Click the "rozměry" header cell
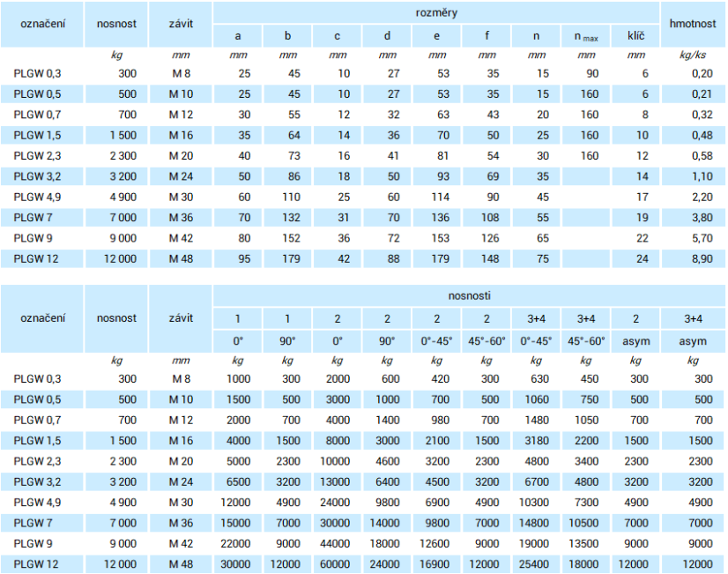Screen dimensions: 728x574 pos(436,13)
